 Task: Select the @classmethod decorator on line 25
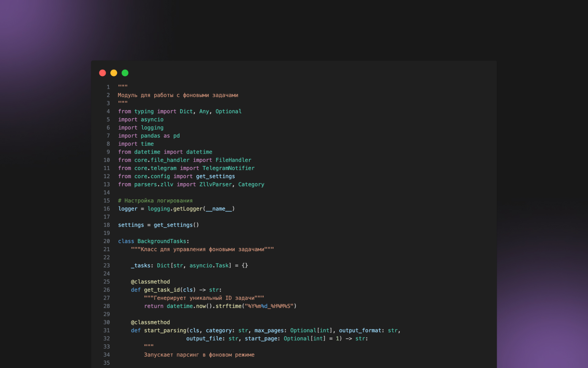[150, 282]
